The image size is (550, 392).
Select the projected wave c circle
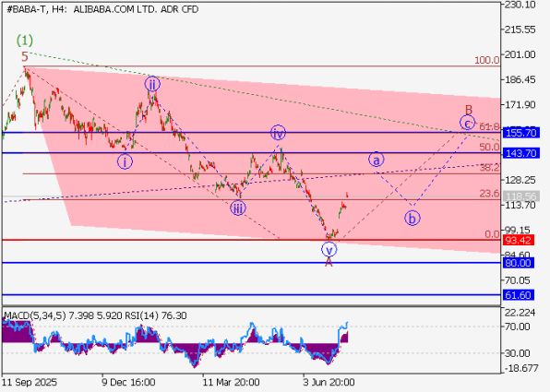click(467, 123)
